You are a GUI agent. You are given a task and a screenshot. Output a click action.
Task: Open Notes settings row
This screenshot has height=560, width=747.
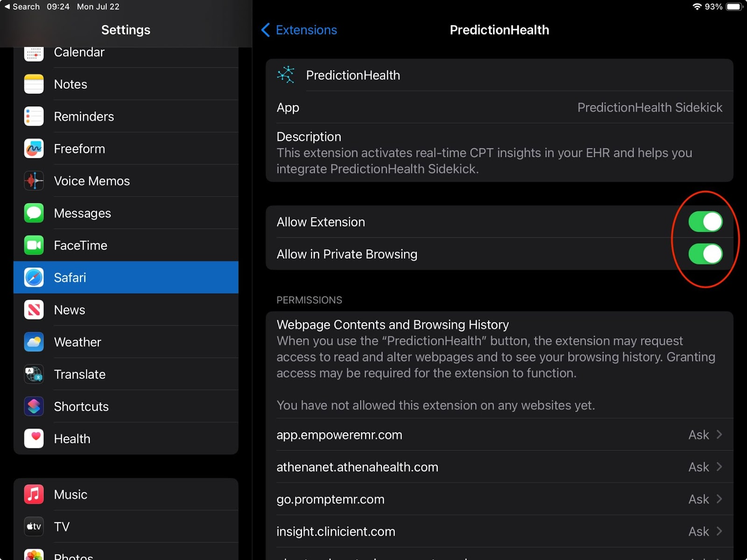coord(126,84)
